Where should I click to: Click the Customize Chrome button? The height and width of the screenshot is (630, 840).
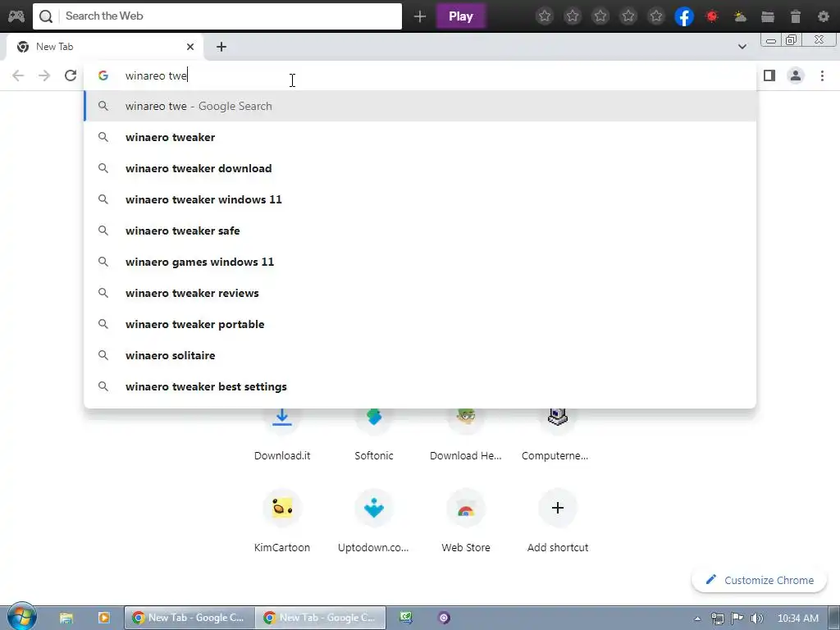coord(759,580)
